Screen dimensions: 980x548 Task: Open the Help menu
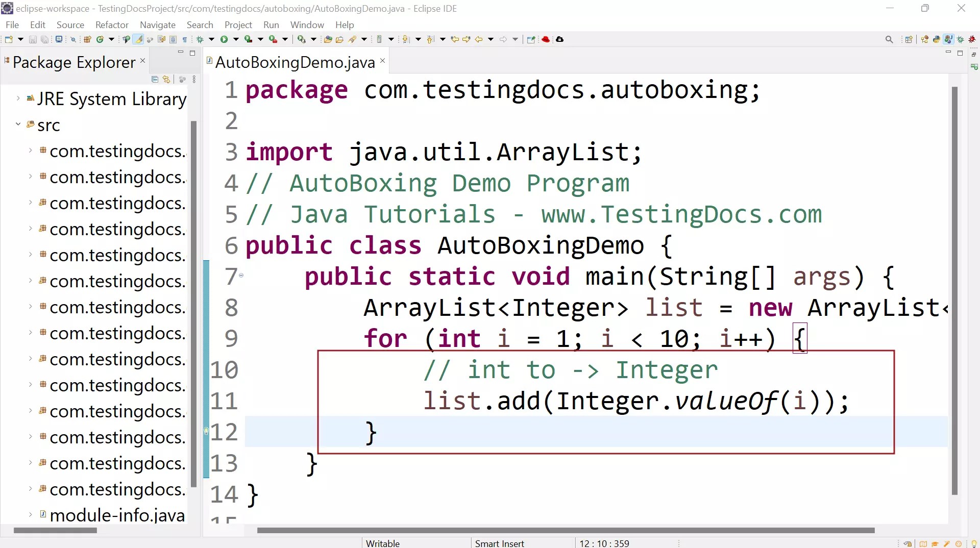[x=344, y=24]
